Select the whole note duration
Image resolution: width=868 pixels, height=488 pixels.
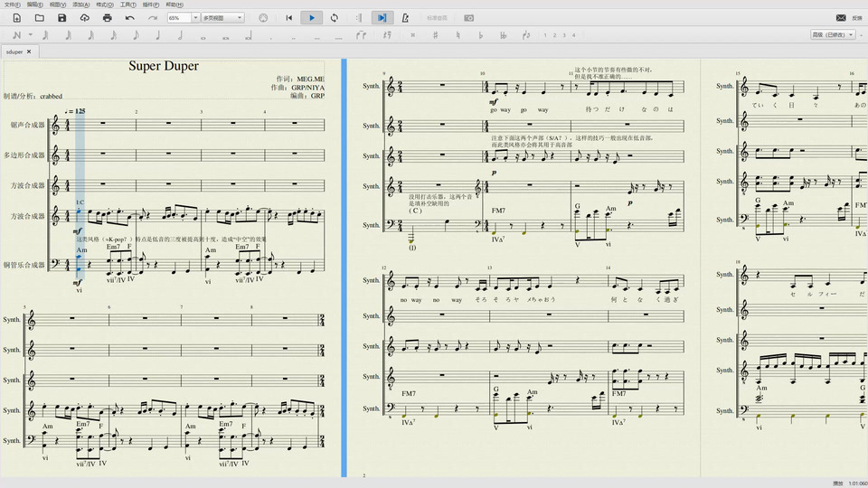click(203, 36)
